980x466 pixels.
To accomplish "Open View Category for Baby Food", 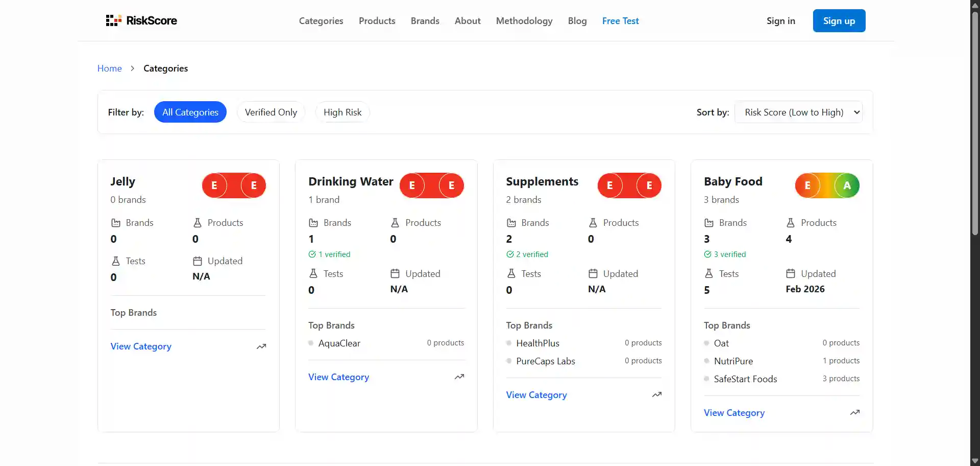I will 734,413.
